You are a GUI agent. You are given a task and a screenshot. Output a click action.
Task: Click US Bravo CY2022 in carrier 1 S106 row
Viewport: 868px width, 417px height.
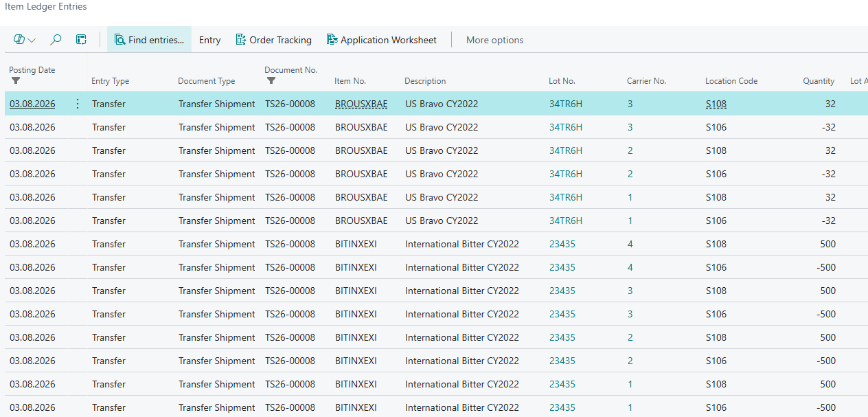click(442, 221)
